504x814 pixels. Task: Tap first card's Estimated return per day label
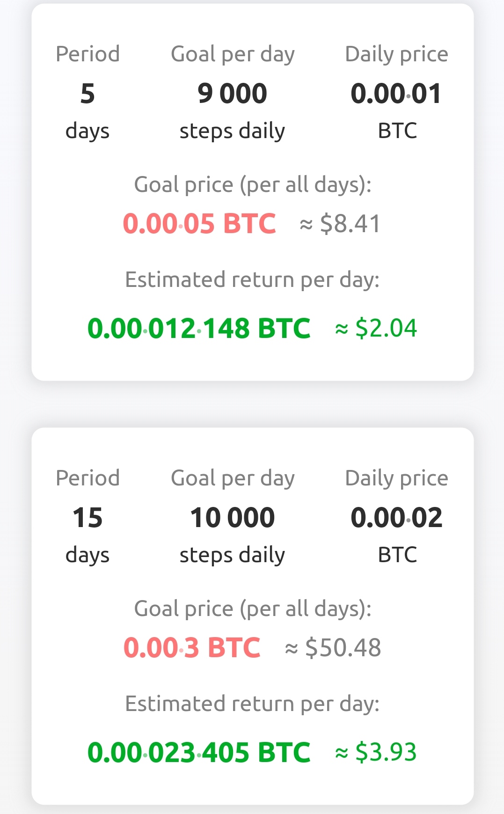(x=252, y=280)
